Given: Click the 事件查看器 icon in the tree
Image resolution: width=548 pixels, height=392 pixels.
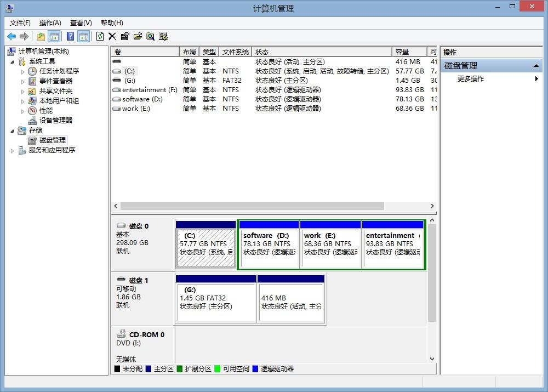Looking at the screenshot, I should pyautogui.click(x=32, y=81).
